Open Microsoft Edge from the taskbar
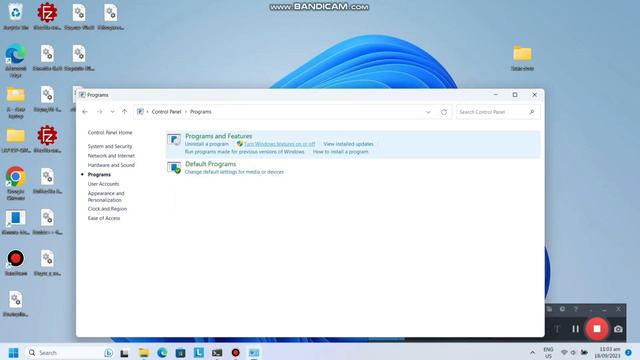The height and width of the screenshot is (360, 640). tap(162, 353)
